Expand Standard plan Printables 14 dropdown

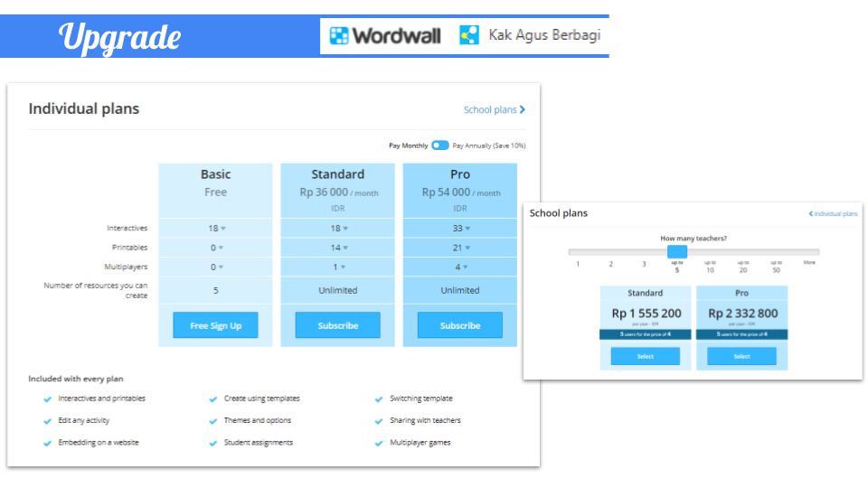click(339, 248)
